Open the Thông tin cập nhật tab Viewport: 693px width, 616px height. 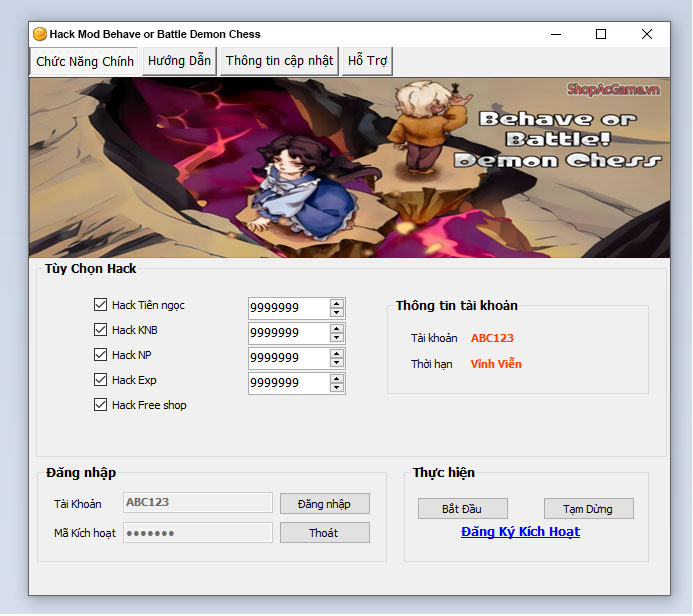pyautogui.click(x=279, y=61)
